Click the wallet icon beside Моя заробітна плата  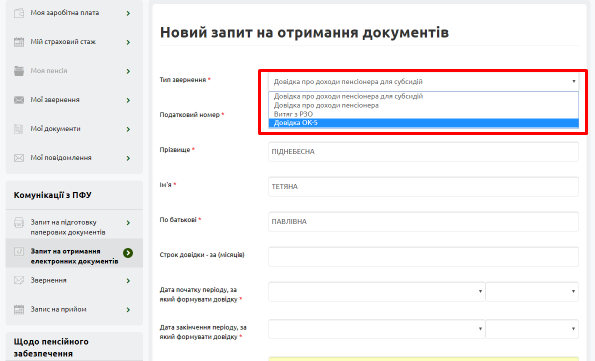[x=19, y=13]
